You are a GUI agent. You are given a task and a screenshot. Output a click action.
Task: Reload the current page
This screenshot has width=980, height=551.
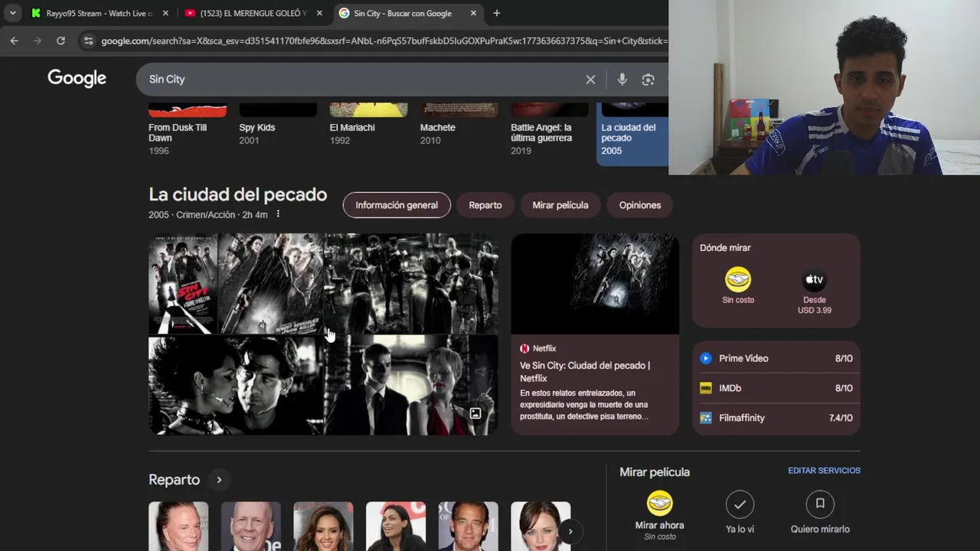[x=60, y=41]
